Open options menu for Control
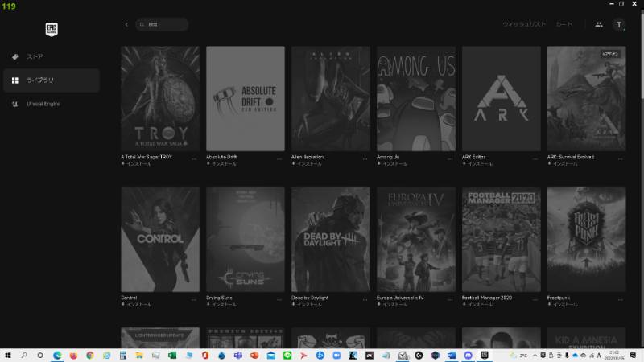This screenshot has height=362, width=644. point(194,300)
